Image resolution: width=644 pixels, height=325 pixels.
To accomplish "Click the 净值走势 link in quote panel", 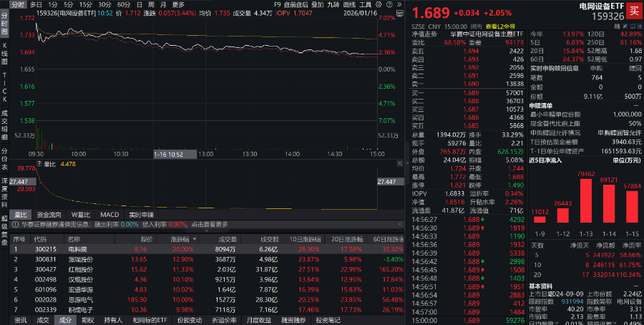I will (424, 34).
